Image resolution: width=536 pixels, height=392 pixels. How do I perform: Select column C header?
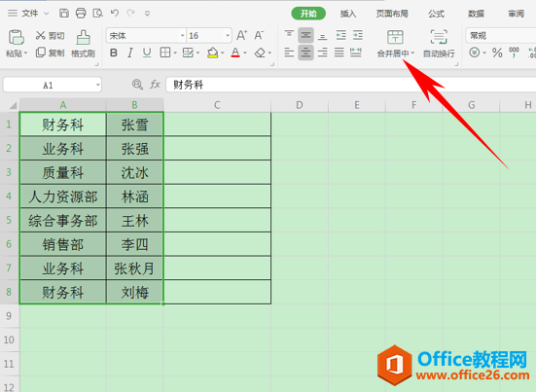tap(217, 105)
